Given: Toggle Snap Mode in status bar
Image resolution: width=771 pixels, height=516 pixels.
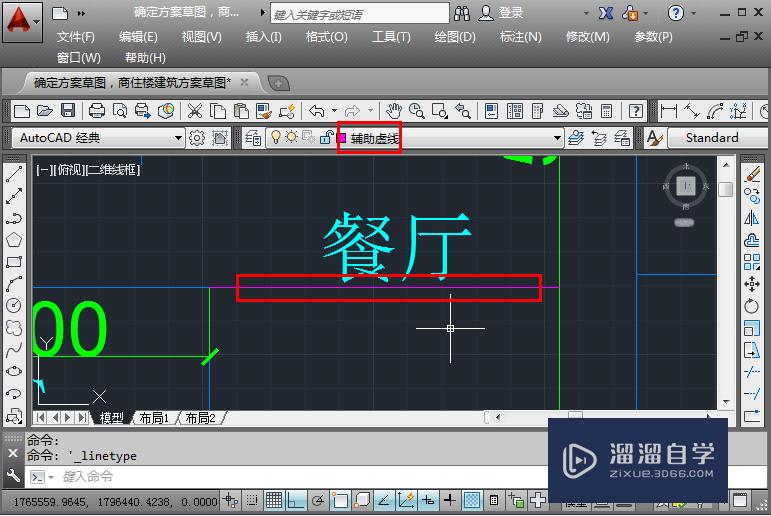Looking at the screenshot, I should (252, 500).
